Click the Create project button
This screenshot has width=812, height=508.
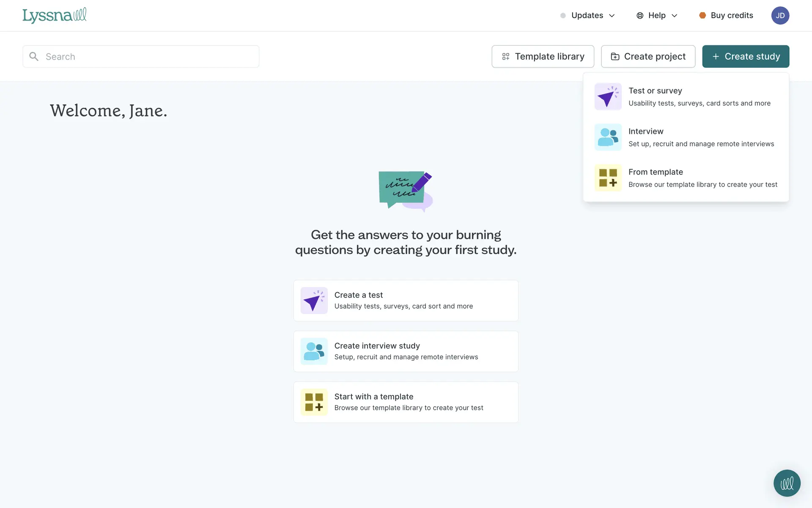(648, 56)
